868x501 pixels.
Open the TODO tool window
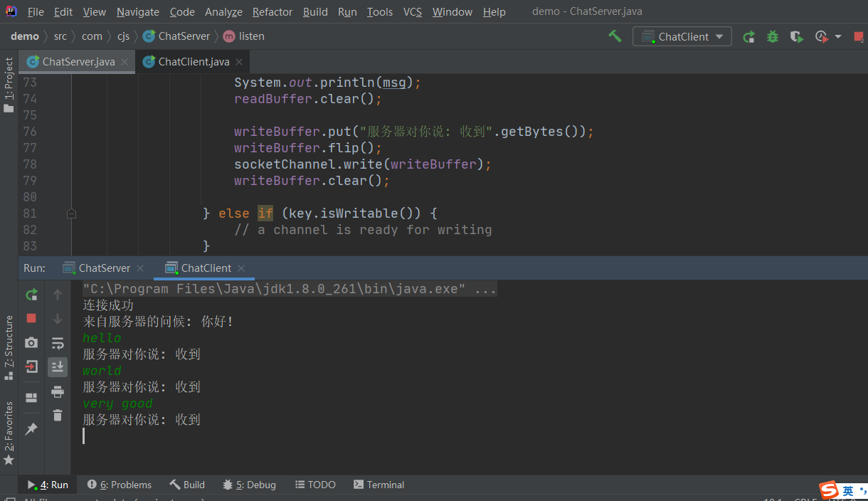[314, 485]
